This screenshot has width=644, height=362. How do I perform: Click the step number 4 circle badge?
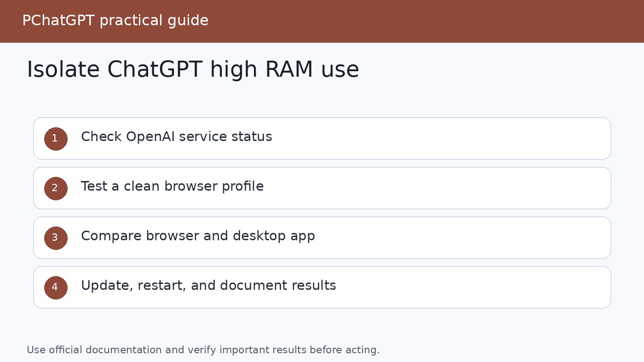click(x=56, y=288)
